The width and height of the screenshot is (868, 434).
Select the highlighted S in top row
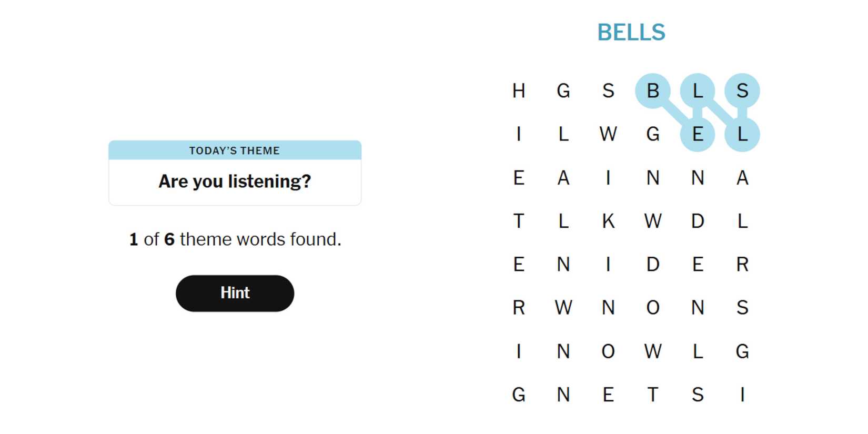[742, 91]
